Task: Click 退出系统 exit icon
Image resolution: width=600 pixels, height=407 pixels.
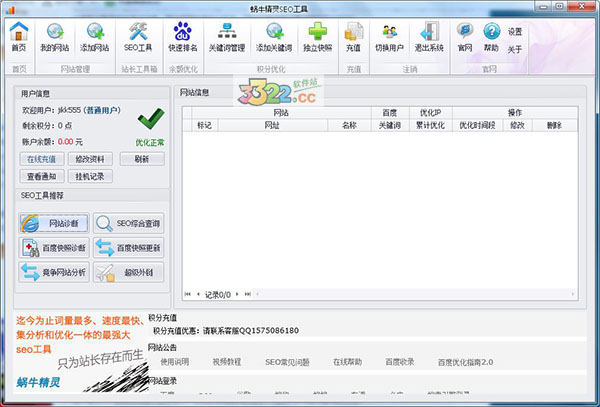Action: (x=429, y=37)
